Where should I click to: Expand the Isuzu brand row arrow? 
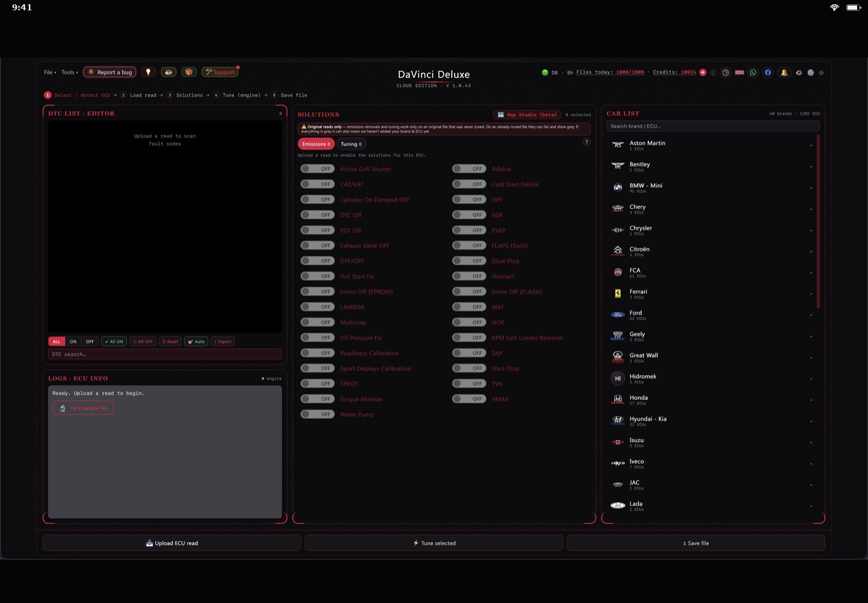(x=811, y=442)
